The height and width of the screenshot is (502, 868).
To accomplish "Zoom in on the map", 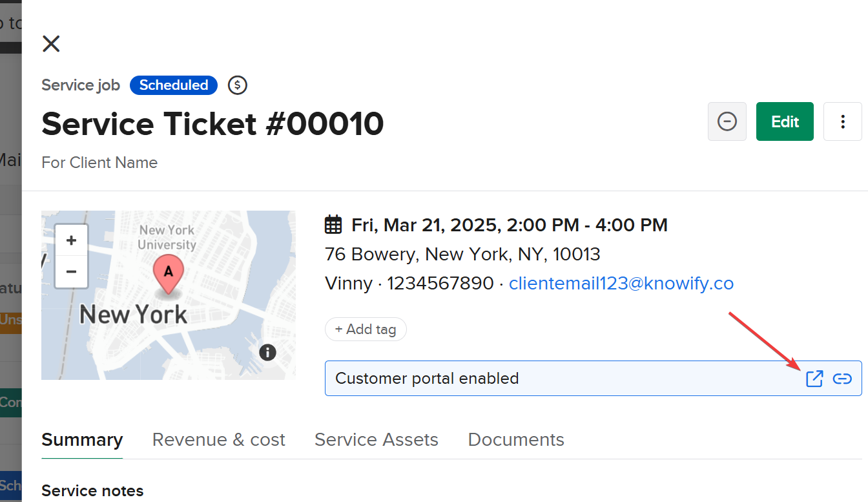I will pyautogui.click(x=72, y=240).
